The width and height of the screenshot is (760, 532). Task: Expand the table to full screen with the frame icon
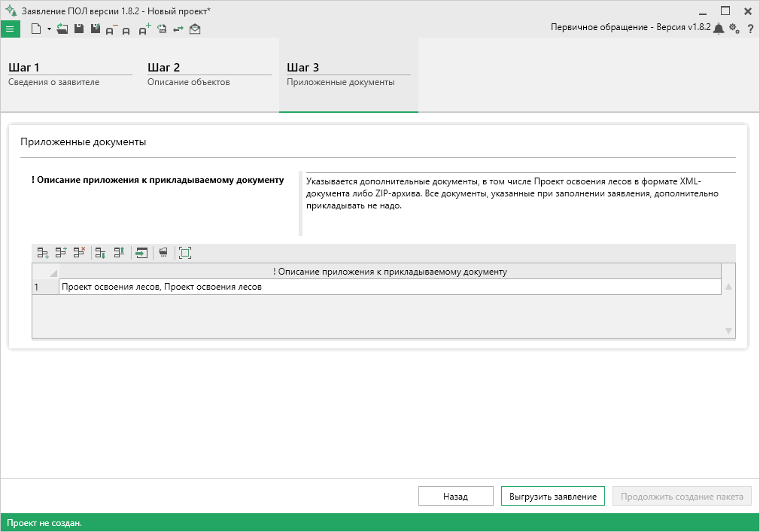tap(184, 252)
